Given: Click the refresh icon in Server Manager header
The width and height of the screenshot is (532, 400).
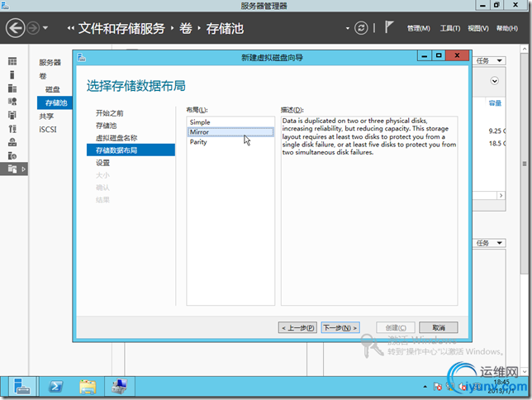Looking at the screenshot, I should pyautogui.click(x=361, y=28).
